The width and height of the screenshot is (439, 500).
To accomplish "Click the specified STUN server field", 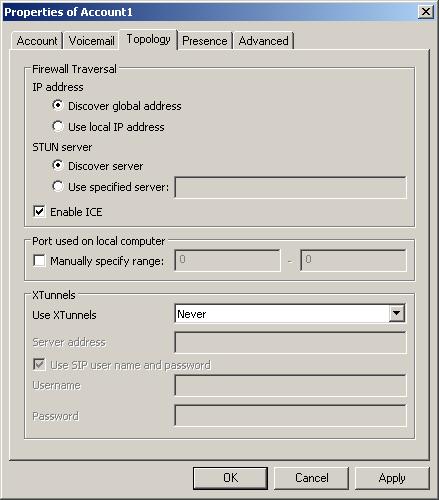I will [290, 187].
